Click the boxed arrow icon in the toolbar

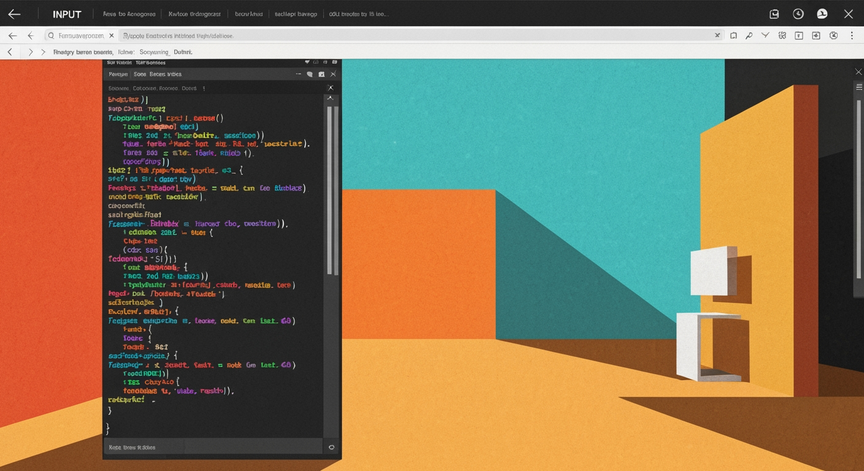(x=816, y=35)
